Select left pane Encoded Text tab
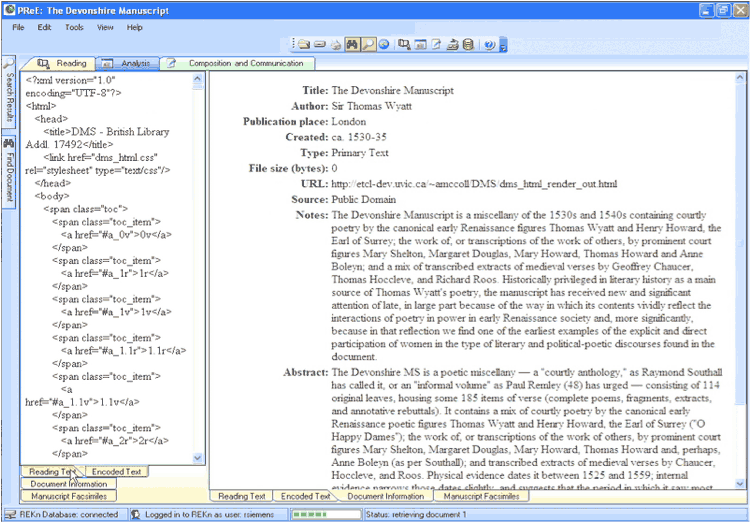 point(116,472)
